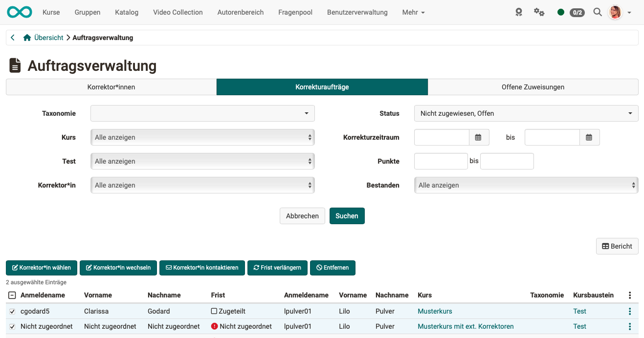The width and height of the screenshot is (644, 338).
Task: Click the first Punkte input field
Action: (441, 161)
